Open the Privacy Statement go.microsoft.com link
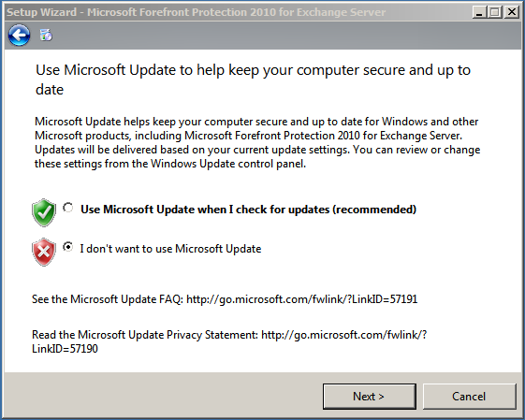The image size is (525, 420). coord(343,335)
